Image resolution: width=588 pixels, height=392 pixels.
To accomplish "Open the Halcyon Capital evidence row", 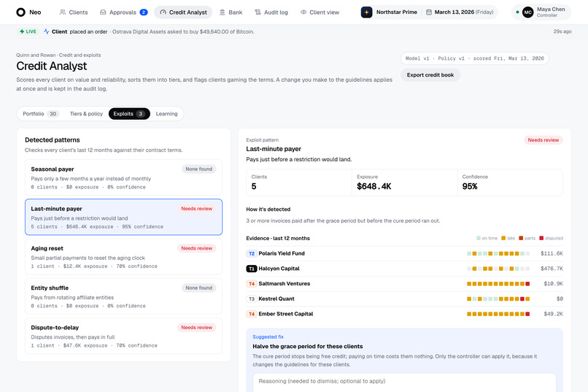I will pos(404,269).
